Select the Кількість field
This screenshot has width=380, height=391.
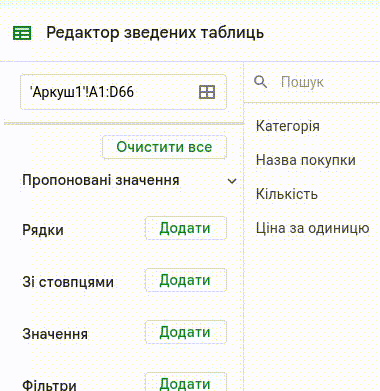[x=287, y=194]
